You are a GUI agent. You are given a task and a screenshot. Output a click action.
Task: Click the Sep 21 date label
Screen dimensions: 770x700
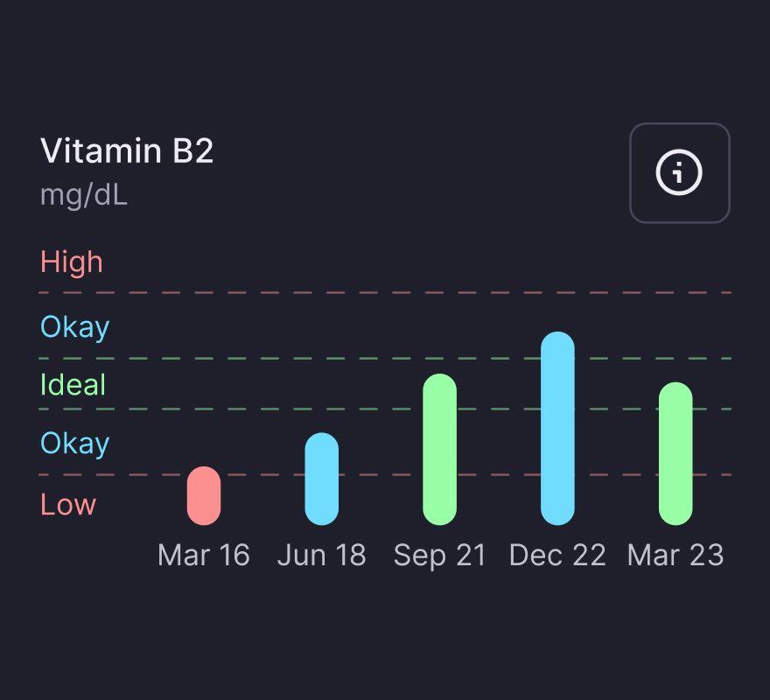coord(439,555)
